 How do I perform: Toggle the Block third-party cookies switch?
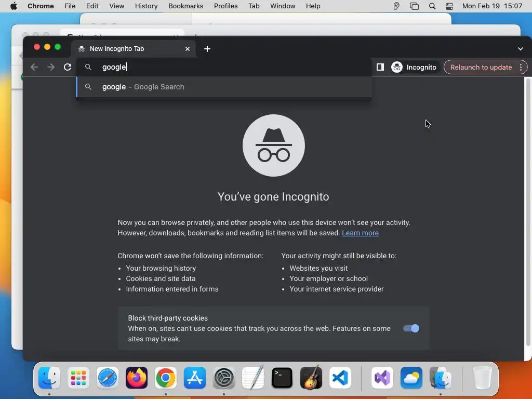411,328
